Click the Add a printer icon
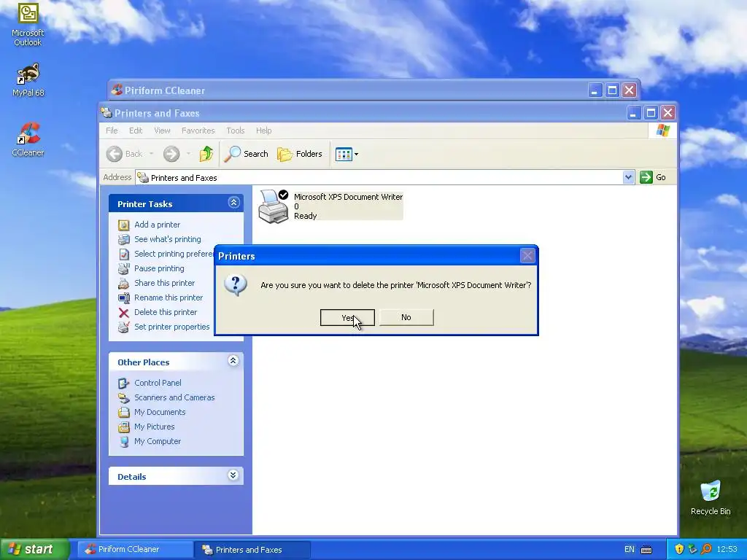This screenshot has width=747, height=560. pyautogui.click(x=124, y=225)
